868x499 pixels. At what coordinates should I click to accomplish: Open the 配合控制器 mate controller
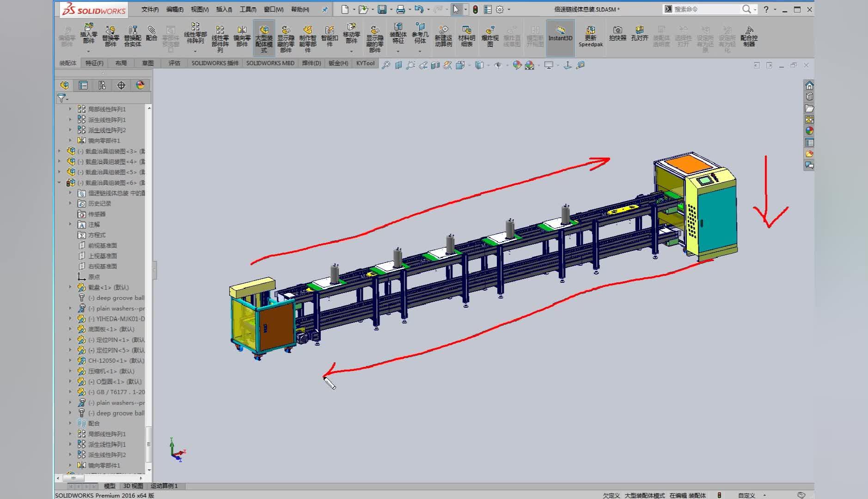749,36
